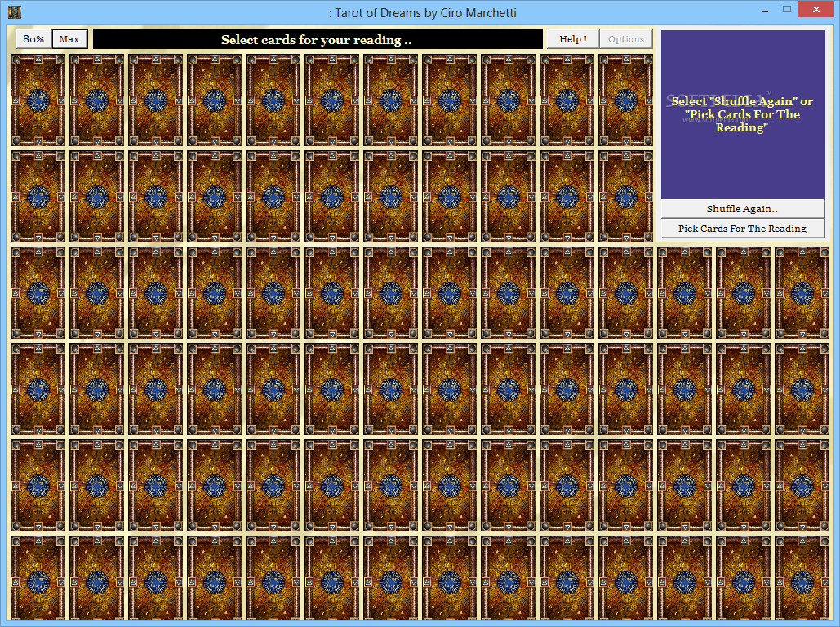840x627 pixels.
Task: Click the Max size button
Action: coord(69,39)
